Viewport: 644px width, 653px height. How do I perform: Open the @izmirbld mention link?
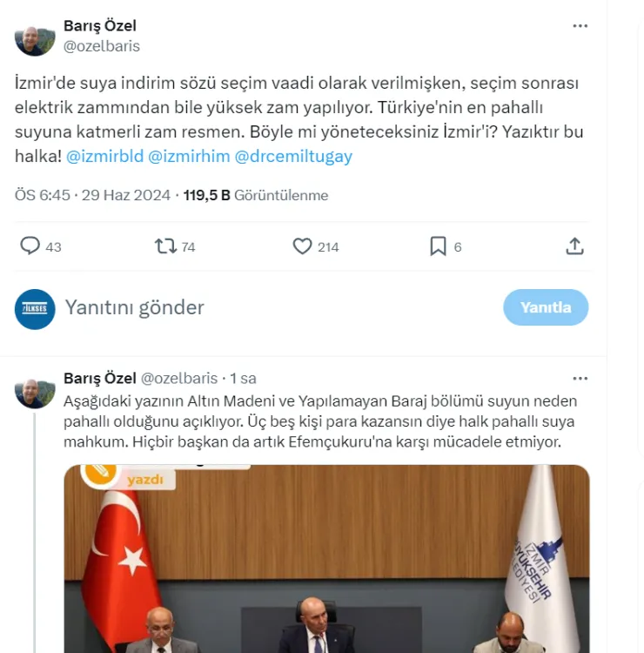[x=105, y=157]
